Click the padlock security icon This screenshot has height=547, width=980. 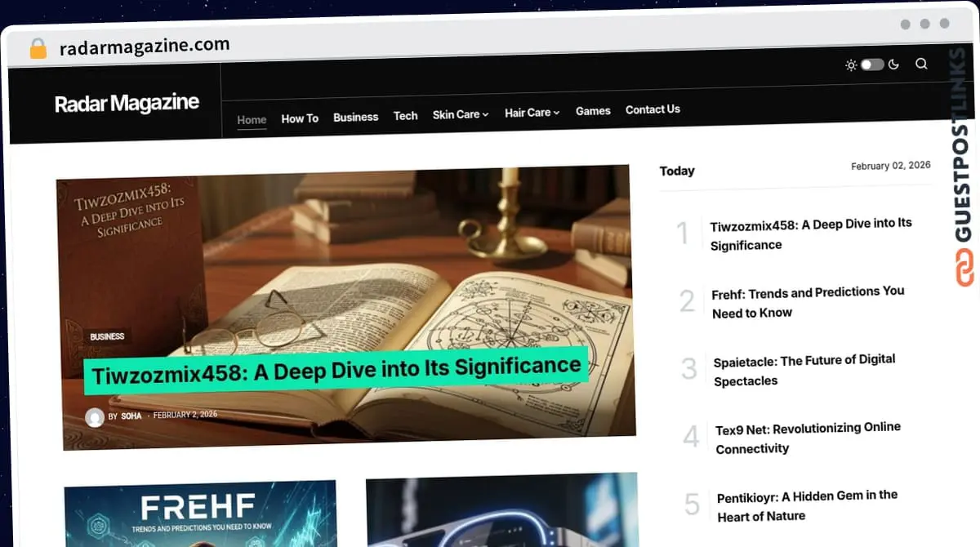coord(36,47)
